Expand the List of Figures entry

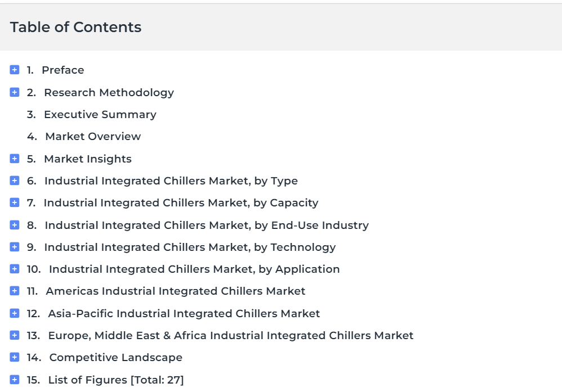point(14,380)
